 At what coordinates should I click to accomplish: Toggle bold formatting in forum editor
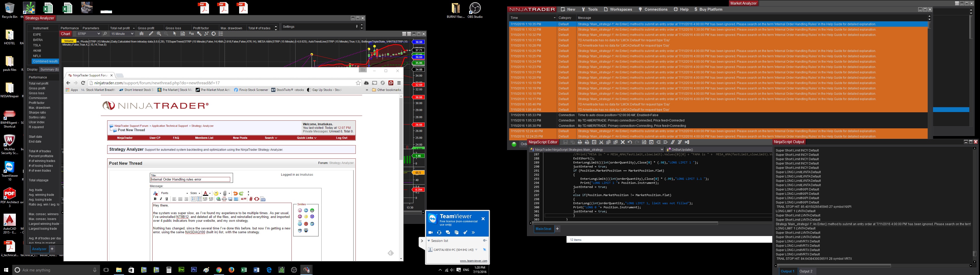coord(155,199)
